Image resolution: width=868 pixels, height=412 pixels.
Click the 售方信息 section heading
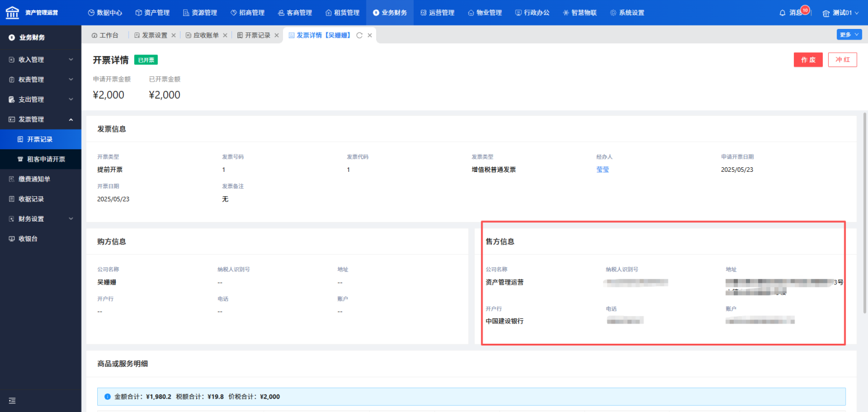coord(500,241)
